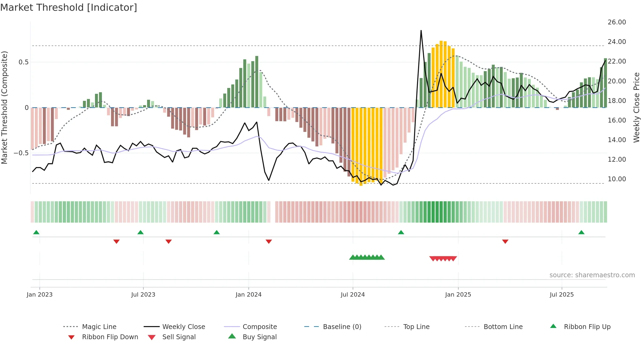Toggle the Magic Line legend entry
644x362 pixels.
(x=90, y=327)
